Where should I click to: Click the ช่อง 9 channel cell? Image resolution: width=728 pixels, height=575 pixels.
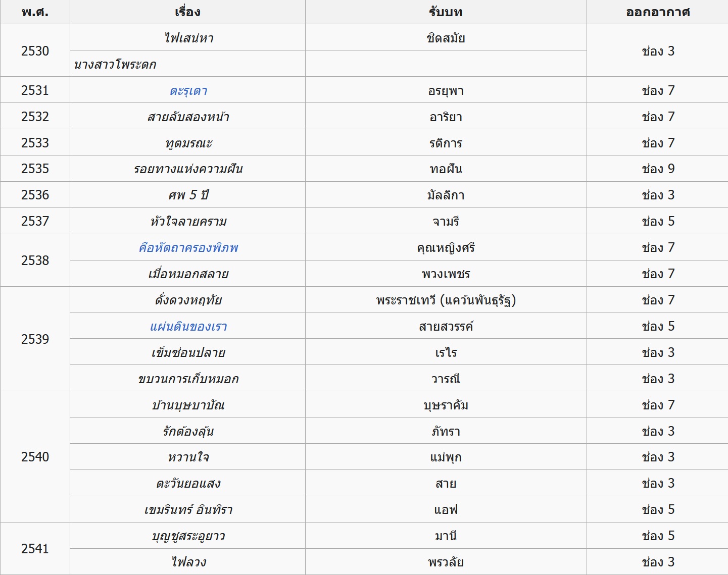[x=658, y=169]
